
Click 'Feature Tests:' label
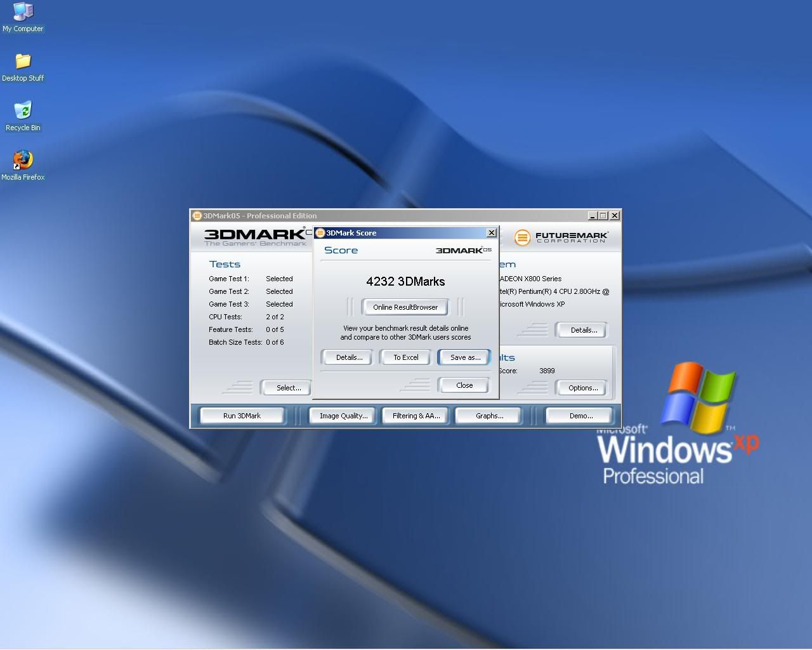231,329
